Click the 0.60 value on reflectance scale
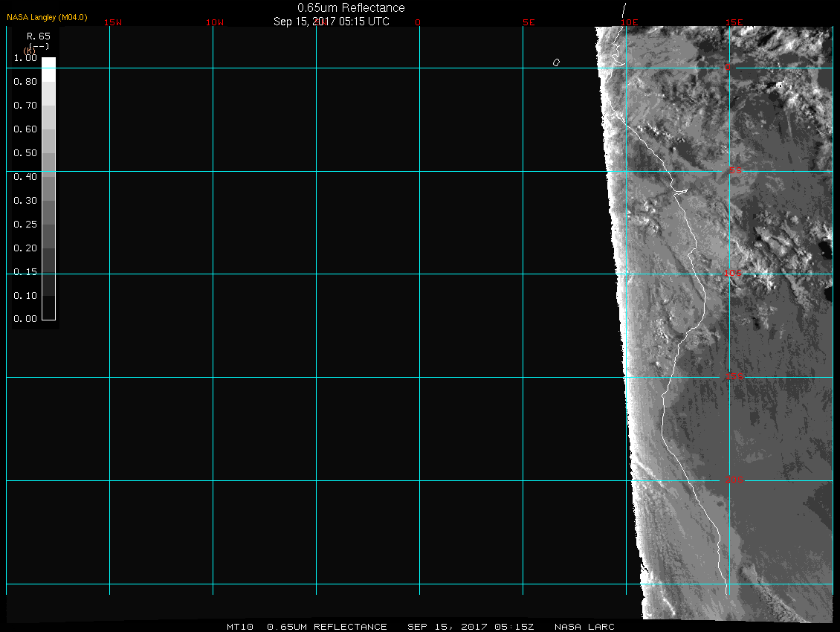Screen dimensions: 840x632 click(x=25, y=129)
